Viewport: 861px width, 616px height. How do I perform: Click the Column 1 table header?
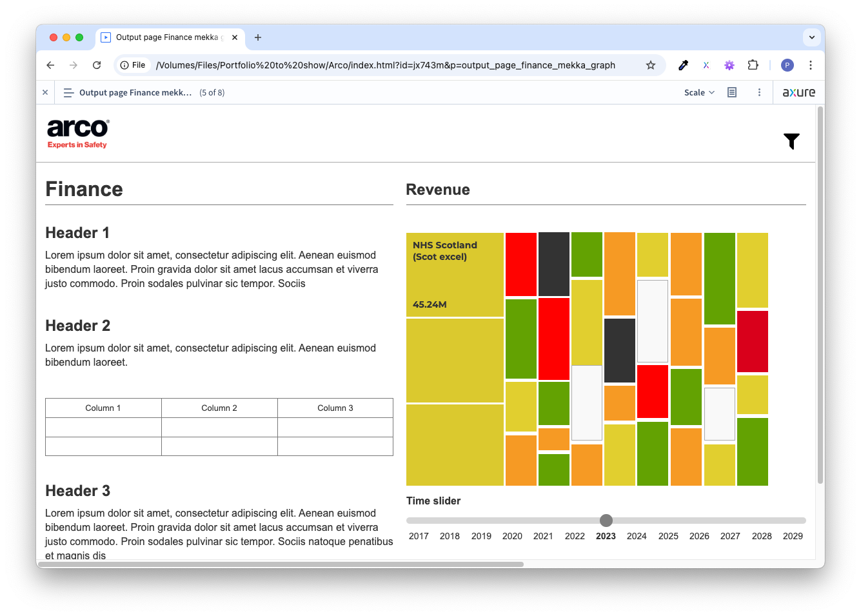103,408
